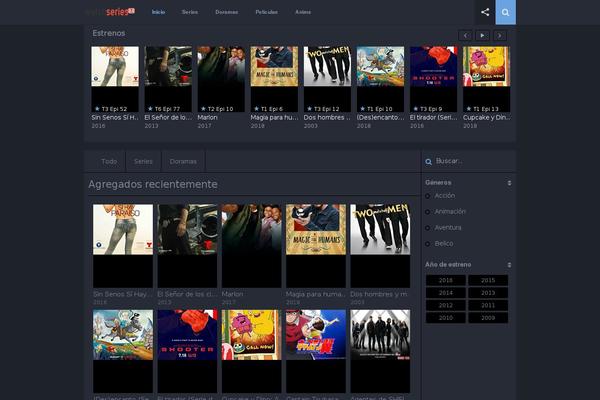Open Magia para huma... poster in Agregados recientemente
Viewport: 600px width, 400px height.
coord(316,246)
